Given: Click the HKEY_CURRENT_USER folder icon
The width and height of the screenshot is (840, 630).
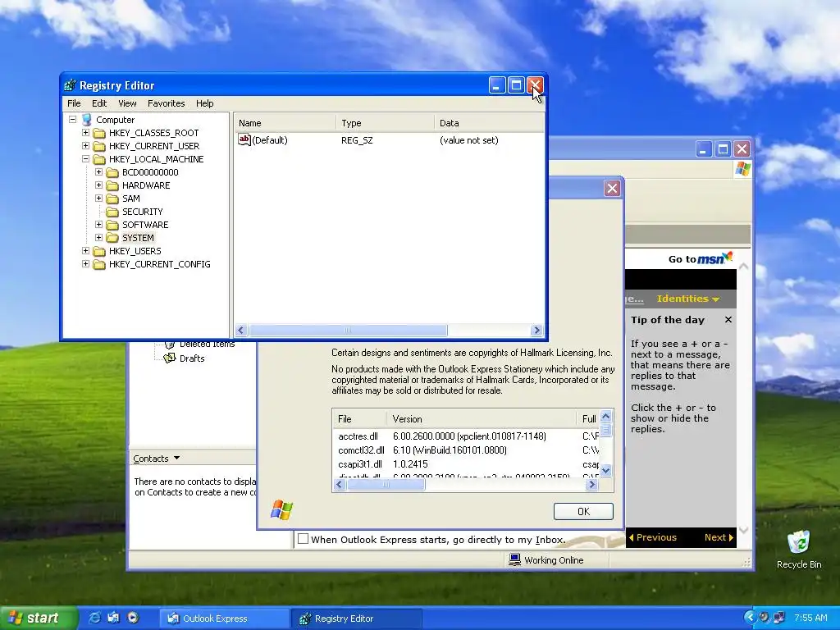Looking at the screenshot, I should click(x=99, y=146).
